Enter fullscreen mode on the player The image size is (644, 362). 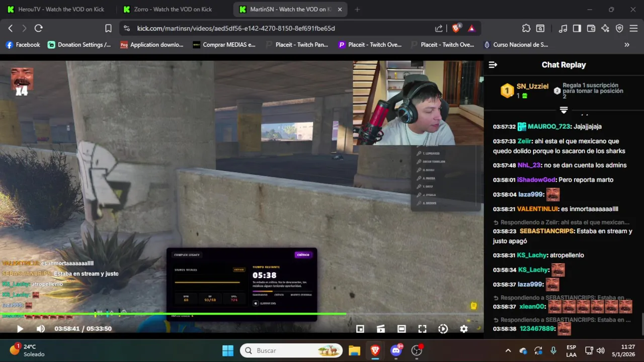(x=422, y=329)
